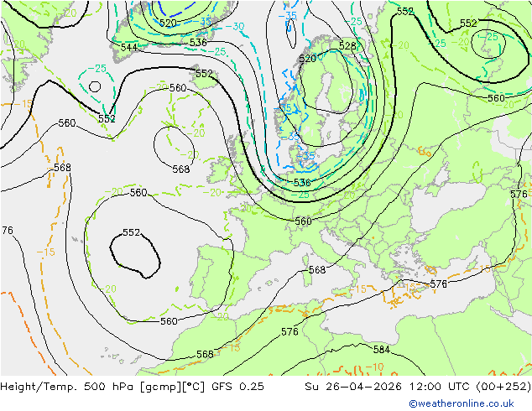
Task: Click the "584" contour label over North Africa
Action: click(381, 349)
